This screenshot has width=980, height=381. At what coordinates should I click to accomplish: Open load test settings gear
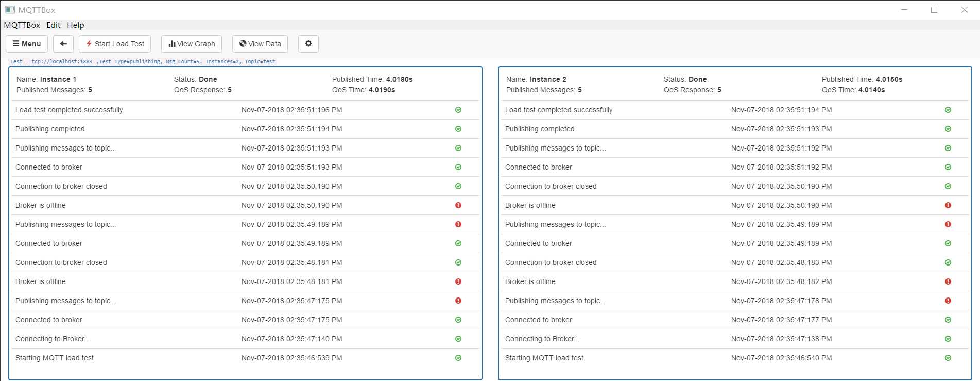308,44
